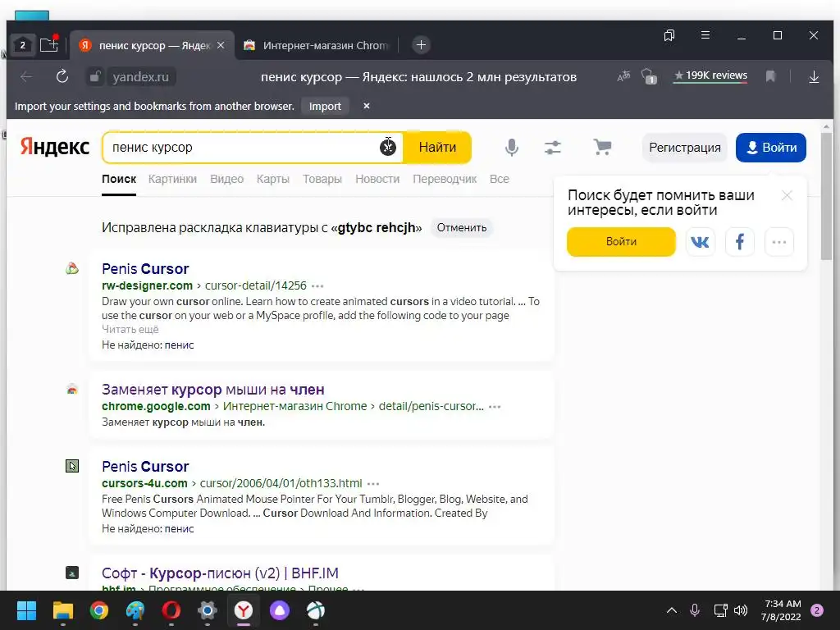Open the downloads arrow icon
Viewport: 840px width, 630px height.
(814, 77)
